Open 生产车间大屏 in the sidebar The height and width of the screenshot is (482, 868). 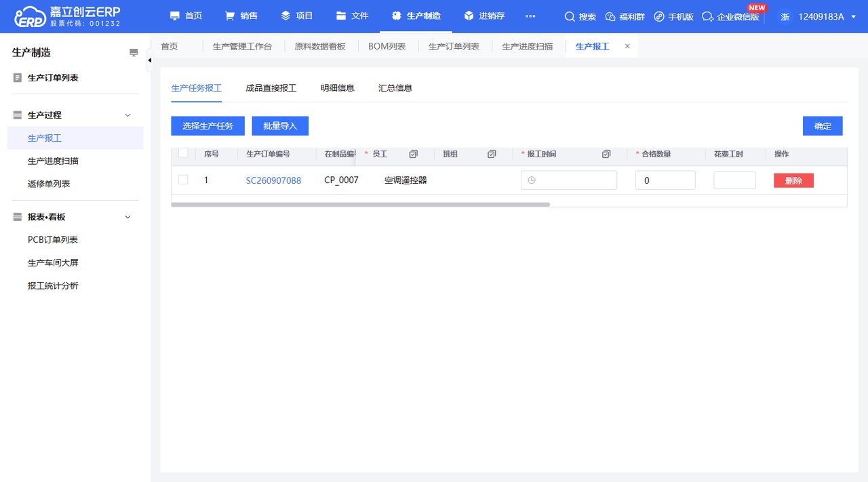point(53,263)
